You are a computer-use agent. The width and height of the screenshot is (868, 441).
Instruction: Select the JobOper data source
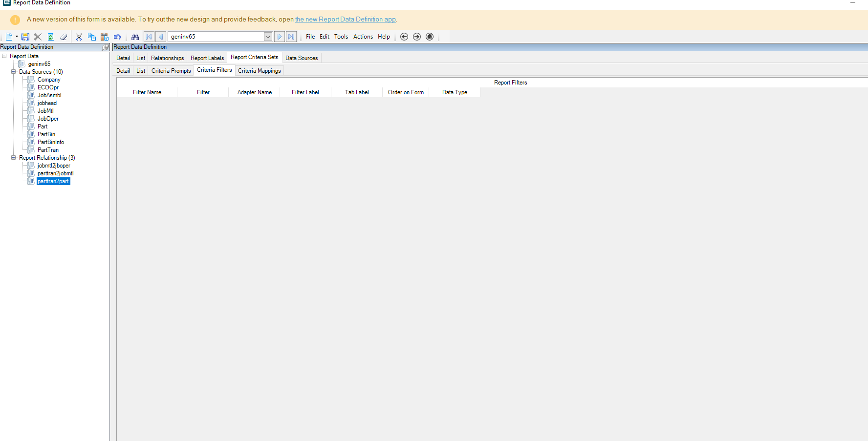(x=48, y=119)
